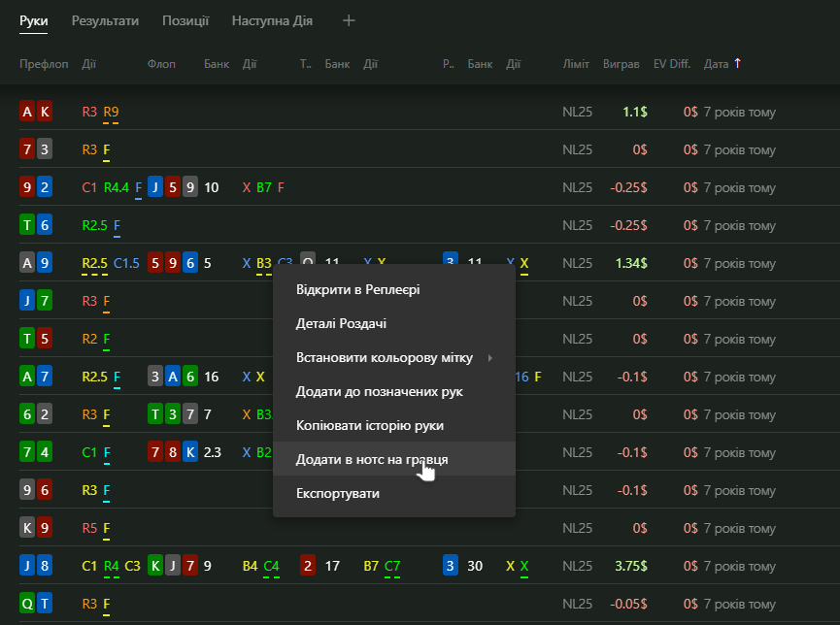Select the A 9 hole cards

pyautogui.click(x=36, y=263)
